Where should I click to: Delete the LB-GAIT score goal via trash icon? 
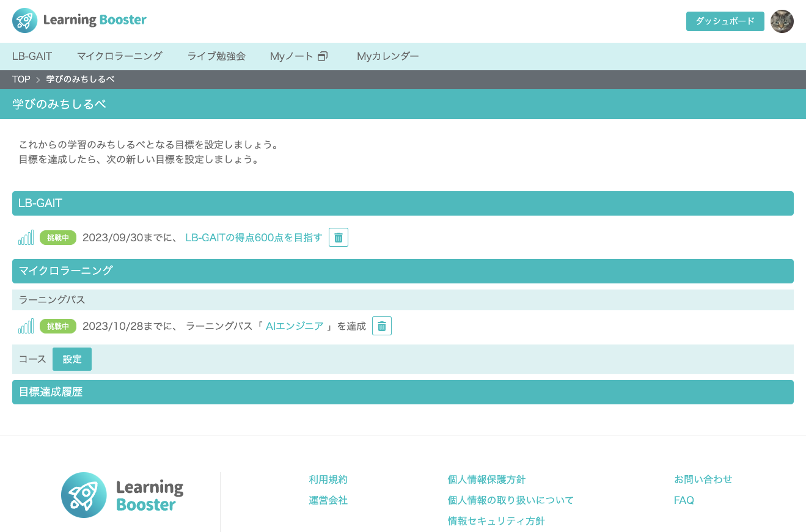[x=339, y=237]
